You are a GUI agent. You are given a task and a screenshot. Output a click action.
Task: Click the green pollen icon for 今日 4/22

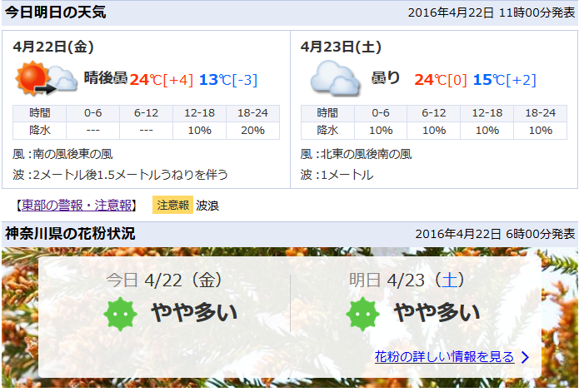click(x=120, y=314)
